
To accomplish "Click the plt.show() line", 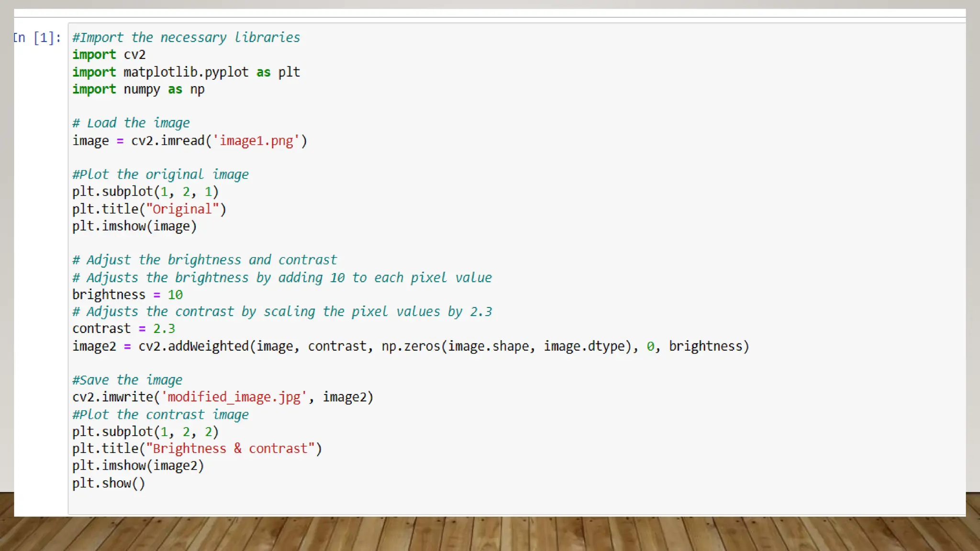I will point(108,484).
